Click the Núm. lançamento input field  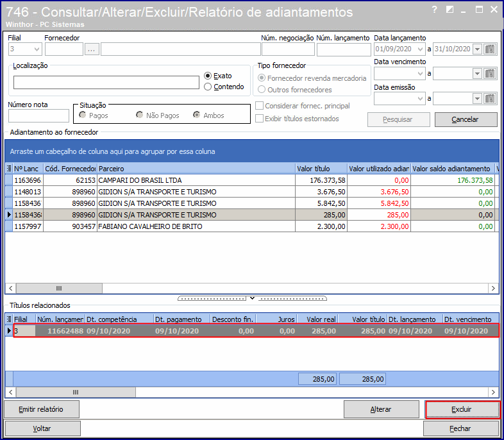coord(344,49)
